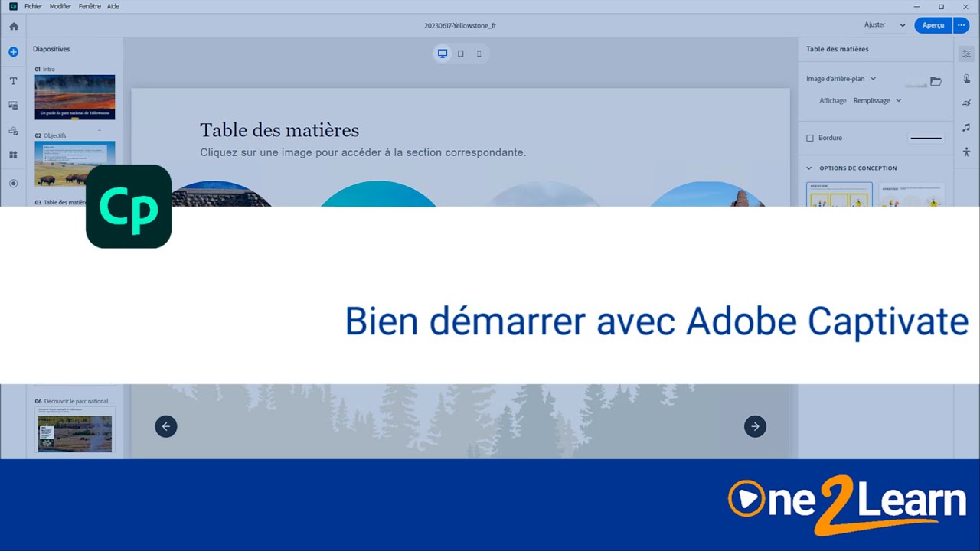Click the Captivate Cp logo in title bar

coord(13,6)
